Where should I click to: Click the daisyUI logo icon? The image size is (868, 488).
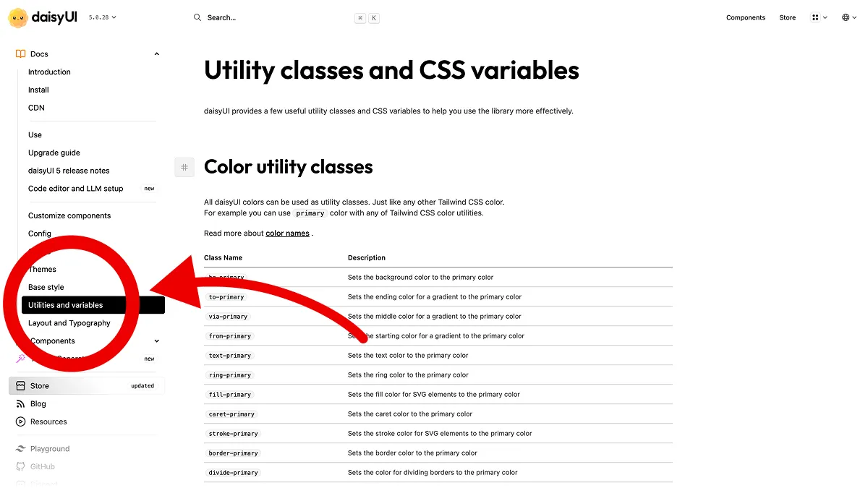pyautogui.click(x=18, y=17)
